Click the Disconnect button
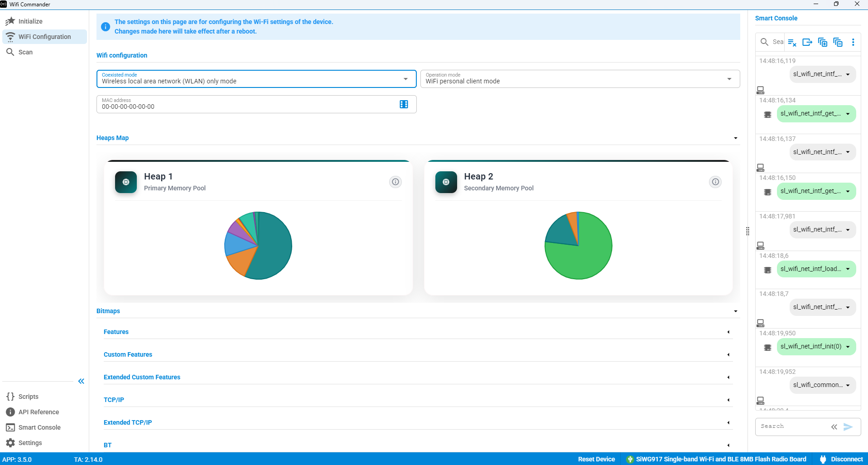The height and width of the screenshot is (465, 868). 841,459
